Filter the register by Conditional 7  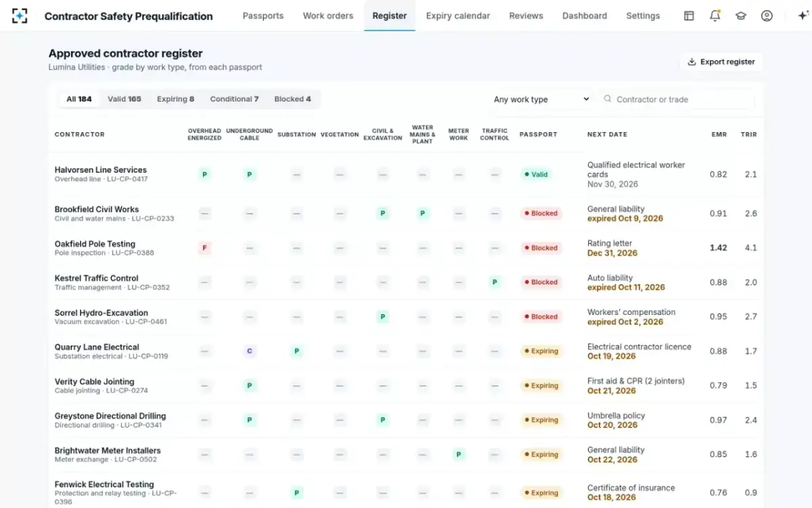234,99
